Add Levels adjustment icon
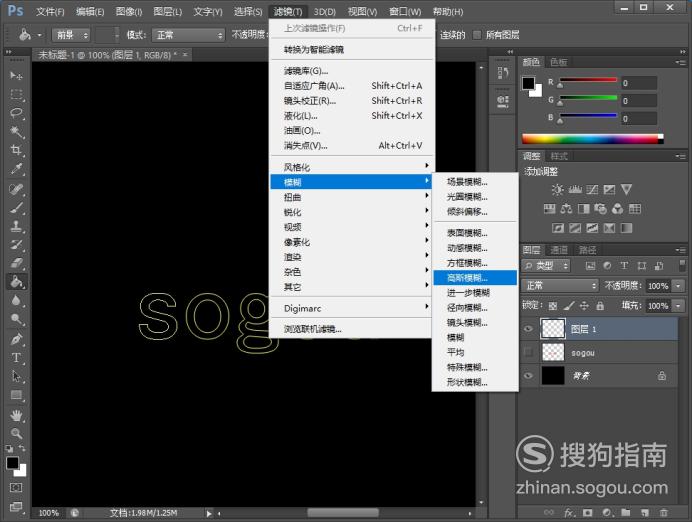Screen dimensions: 692x522 575,190
